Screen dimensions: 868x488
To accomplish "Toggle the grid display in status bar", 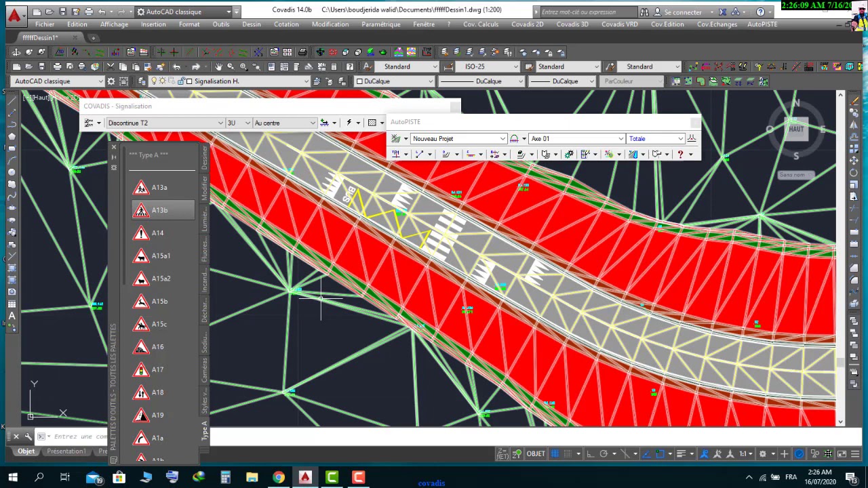I will click(x=555, y=454).
